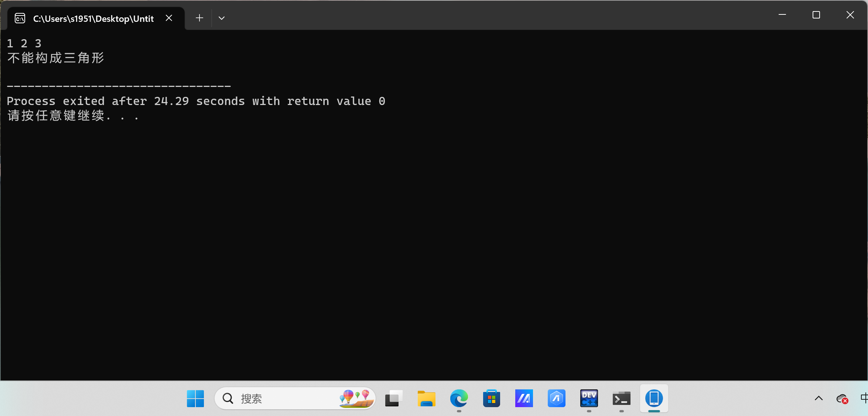The height and width of the screenshot is (416, 868).
Task: Open File Explorer from the taskbar
Action: 426,398
